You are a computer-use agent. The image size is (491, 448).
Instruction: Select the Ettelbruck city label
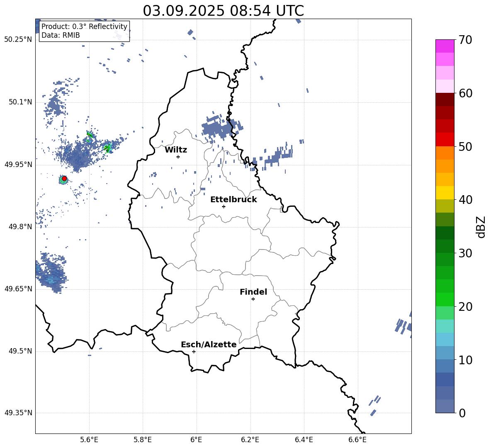[233, 200]
